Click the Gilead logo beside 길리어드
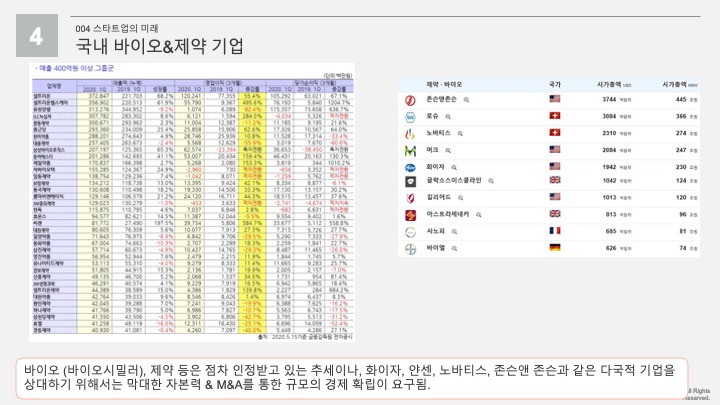The height and width of the screenshot is (405, 720). click(x=410, y=198)
